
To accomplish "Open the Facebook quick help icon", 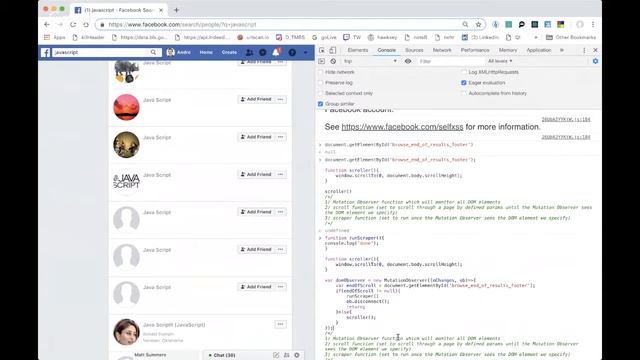I will point(292,52).
